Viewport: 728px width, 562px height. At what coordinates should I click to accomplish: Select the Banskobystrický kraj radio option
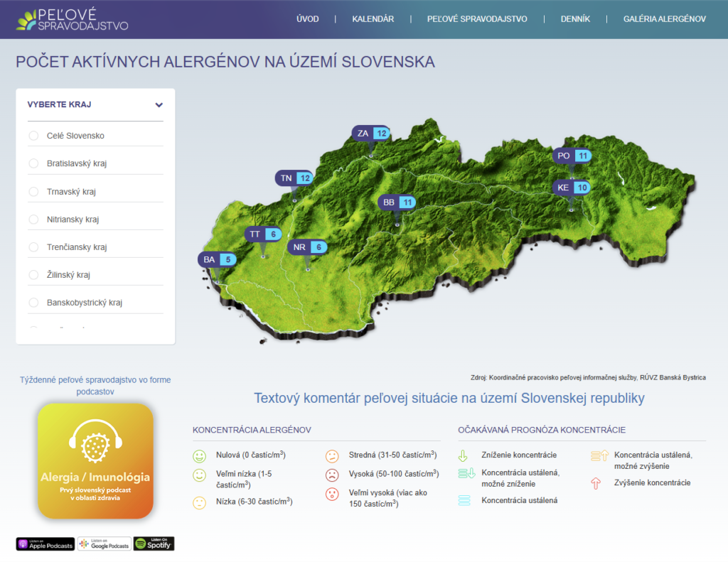coord(33,303)
